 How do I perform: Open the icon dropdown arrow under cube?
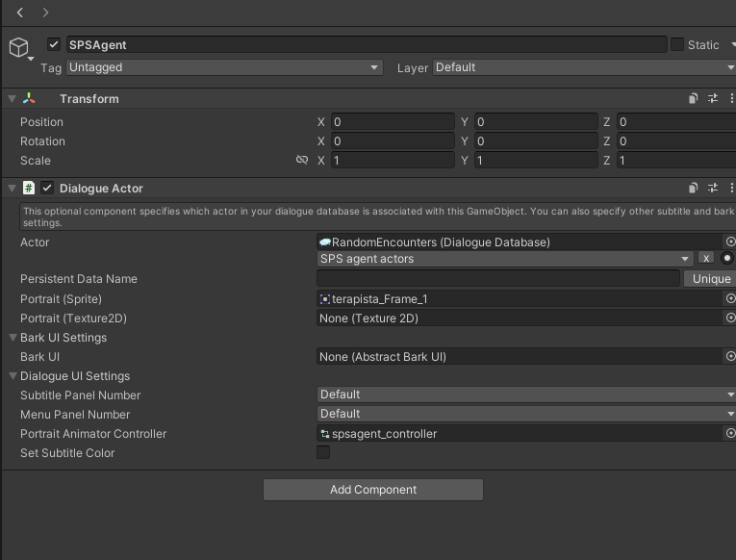[x=31, y=59]
